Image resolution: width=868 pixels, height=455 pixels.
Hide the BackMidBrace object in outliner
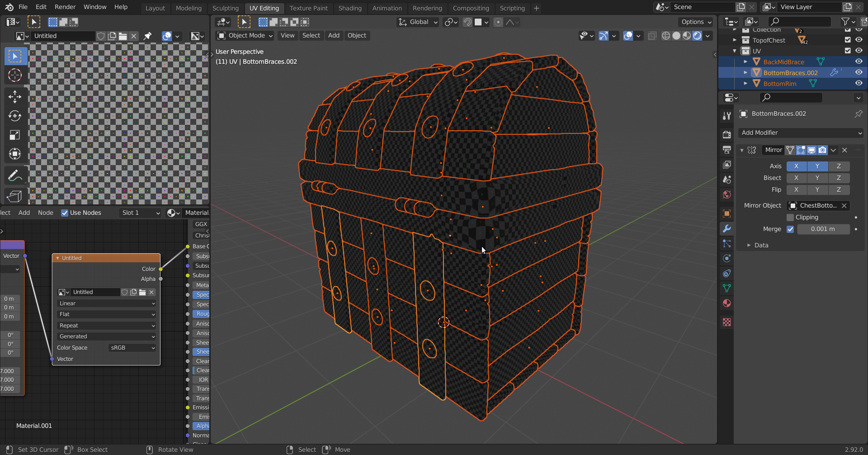(x=859, y=62)
